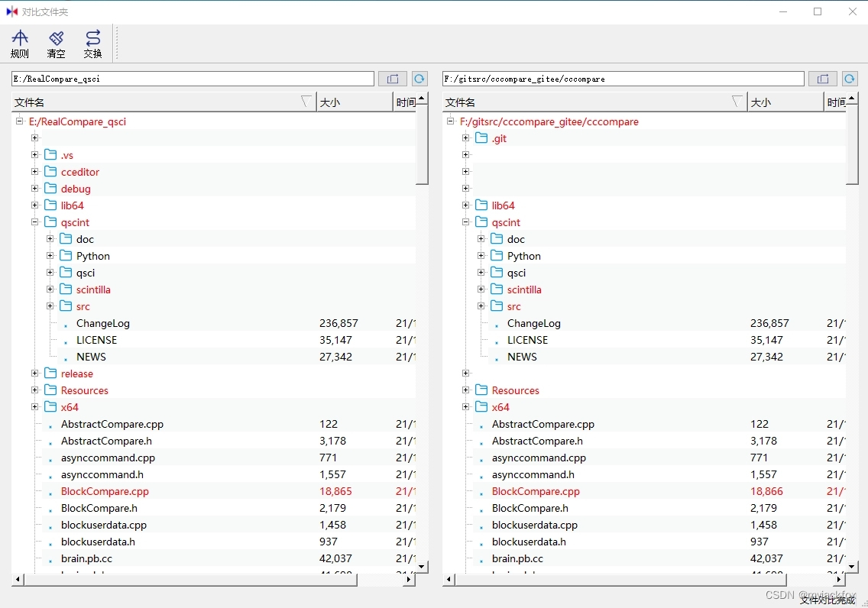This screenshot has width=868, height=608.
Task: Sort right pane by 时间 column
Action: 835,102
